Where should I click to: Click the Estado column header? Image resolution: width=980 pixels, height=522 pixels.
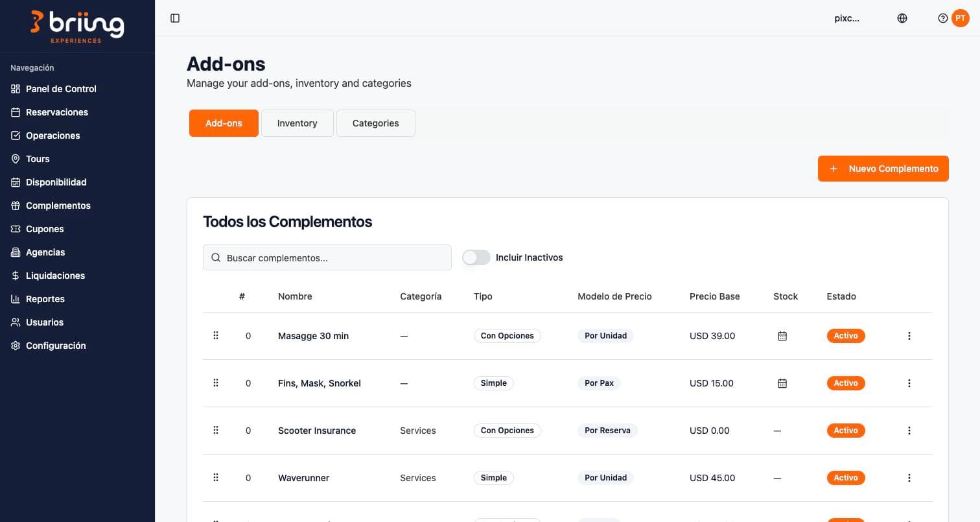[x=841, y=296]
